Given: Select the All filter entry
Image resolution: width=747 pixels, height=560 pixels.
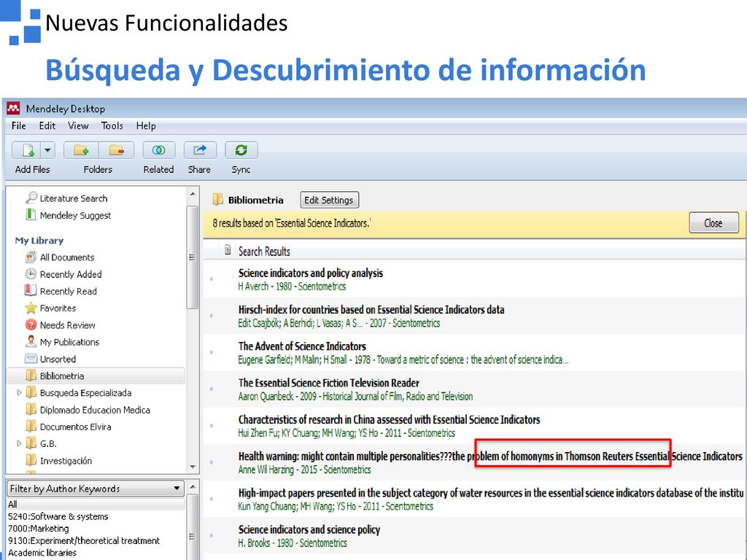Looking at the screenshot, I should coord(96,505).
